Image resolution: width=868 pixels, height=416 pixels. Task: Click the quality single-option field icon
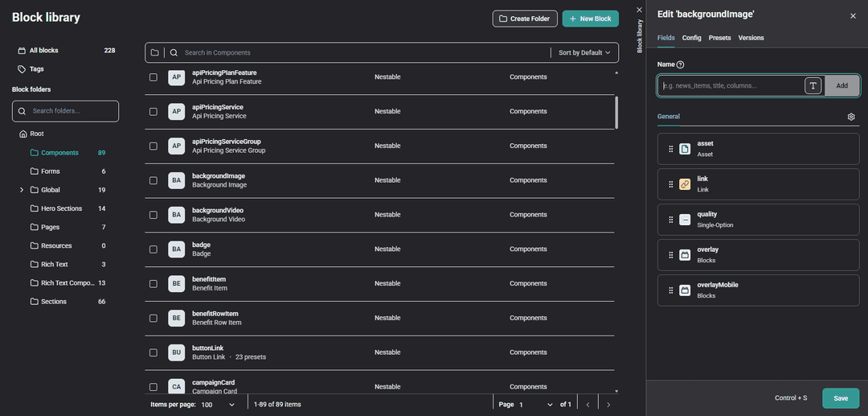pyautogui.click(x=685, y=220)
